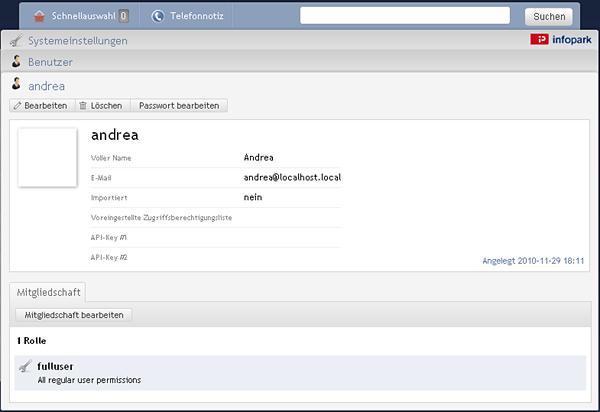Click the email andrea@localhost.local
The height and width of the screenshot is (412, 600).
pyautogui.click(x=292, y=178)
